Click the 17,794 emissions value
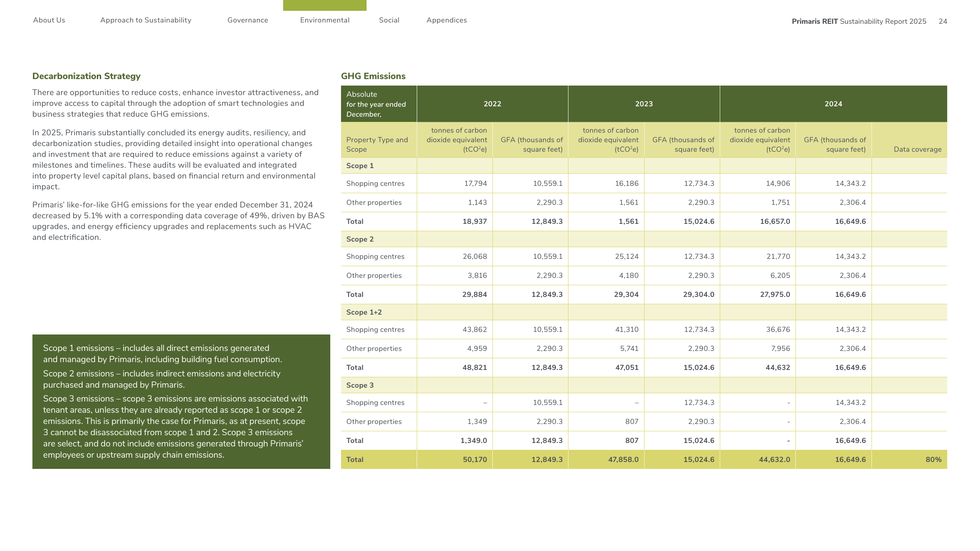This screenshot has width=980, height=551. pyautogui.click(x=476, y=184)
